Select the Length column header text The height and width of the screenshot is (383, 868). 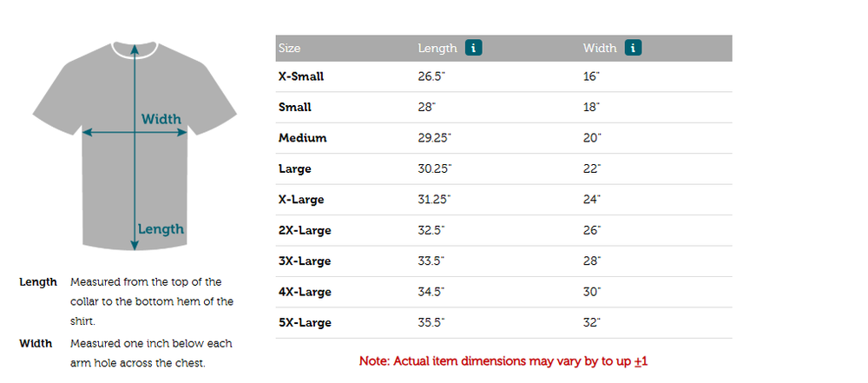coord(437,49)
